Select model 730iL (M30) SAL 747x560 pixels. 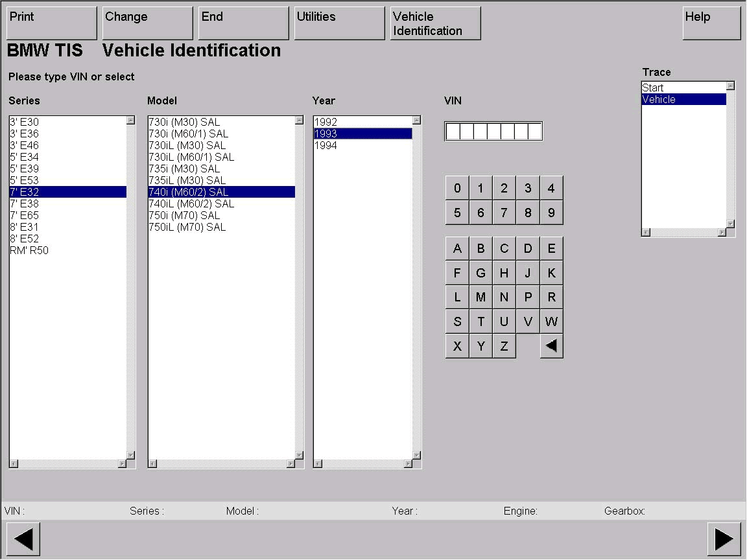pos(222,145)
